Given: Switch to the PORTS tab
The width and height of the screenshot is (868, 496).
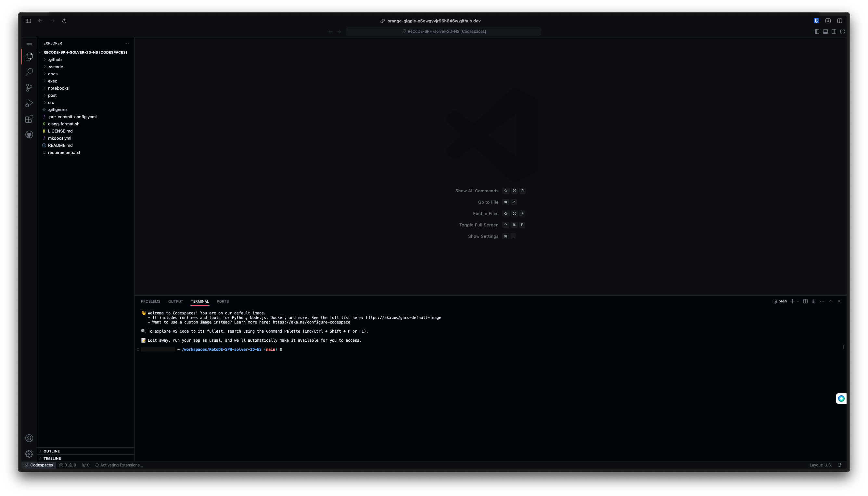Looking at the screenshot, I should click(223, 302).
